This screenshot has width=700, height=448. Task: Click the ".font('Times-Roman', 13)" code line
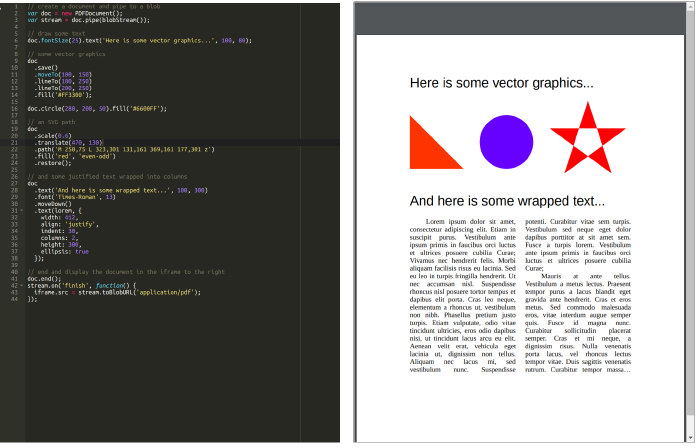75,197
